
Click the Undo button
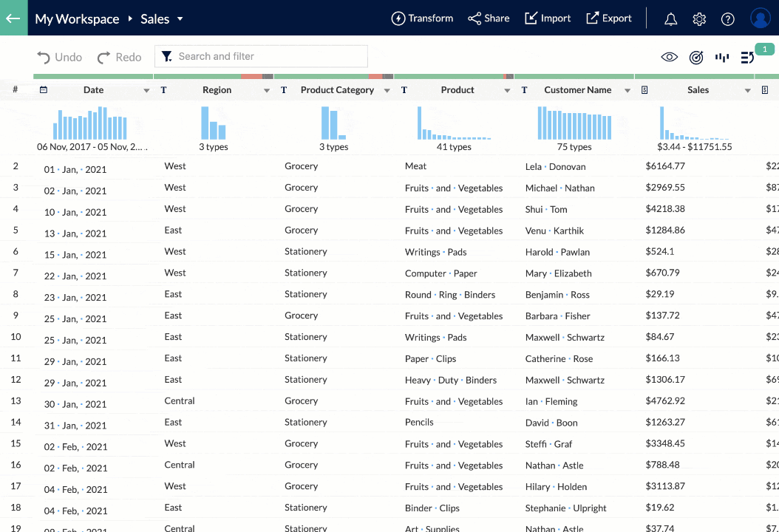point(58,56)
